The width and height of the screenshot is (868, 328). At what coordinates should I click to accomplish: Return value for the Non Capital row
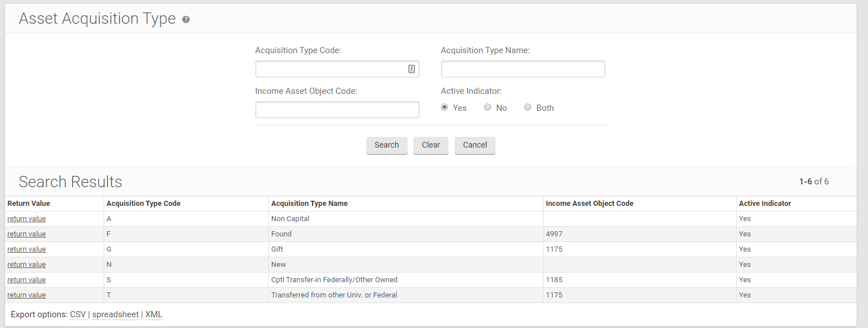pos(27,219)
